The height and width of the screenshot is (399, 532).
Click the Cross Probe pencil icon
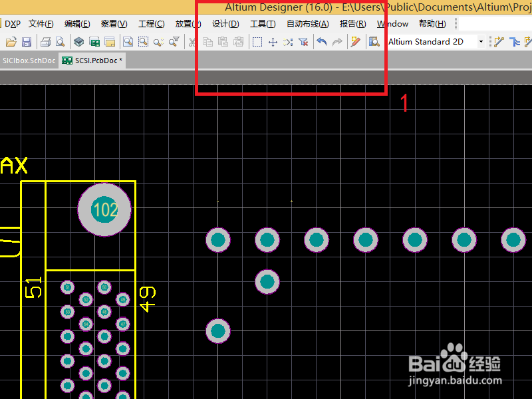pyautogui.click(x=355, y=42)
